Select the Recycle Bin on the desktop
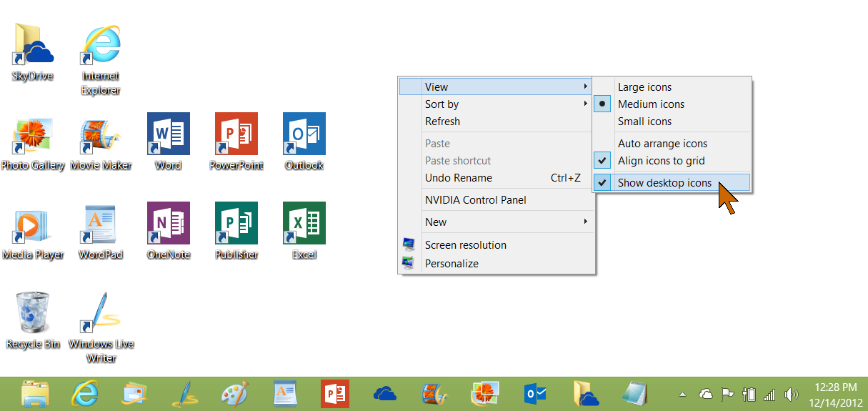Image resolution: width=868 pixels, height=411 pixels. [x=33, y=320]
